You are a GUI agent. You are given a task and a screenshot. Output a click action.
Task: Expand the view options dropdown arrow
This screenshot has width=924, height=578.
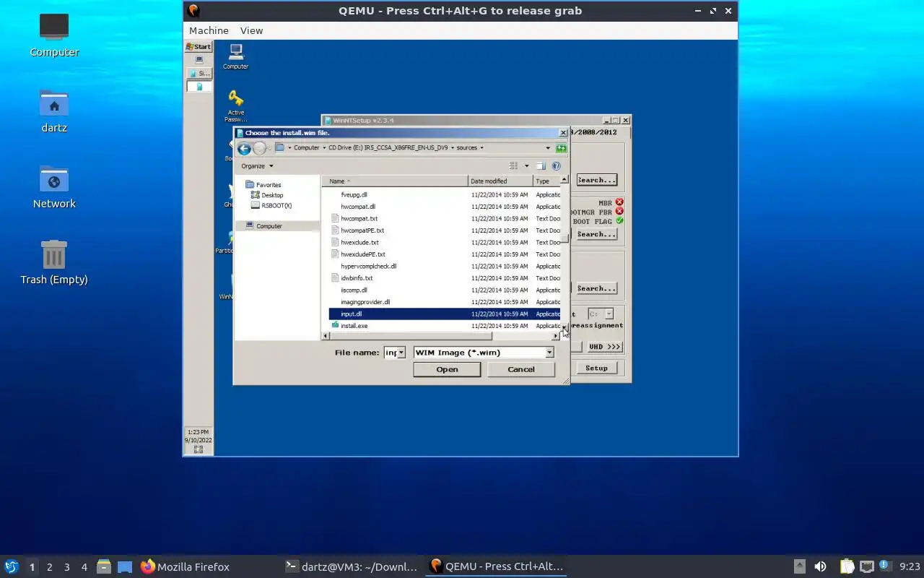526,166
